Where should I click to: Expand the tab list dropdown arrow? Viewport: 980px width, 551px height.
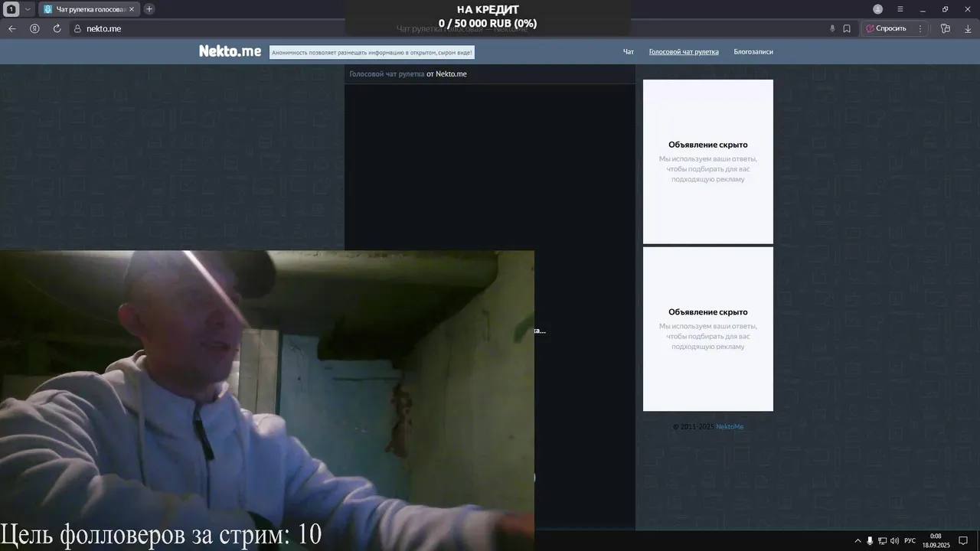point(28,9)
